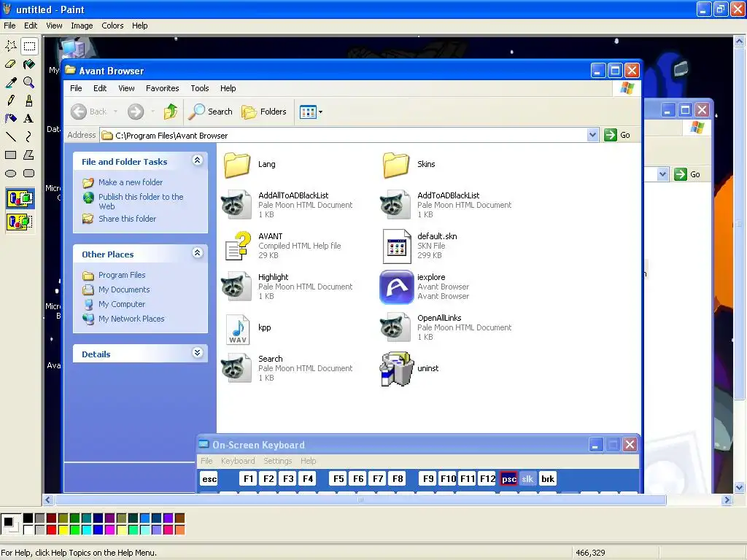The width and height of the screenshot is (747, 560).
Task: Click the AVANT compiled help file icon
Action: click(238, 246)
